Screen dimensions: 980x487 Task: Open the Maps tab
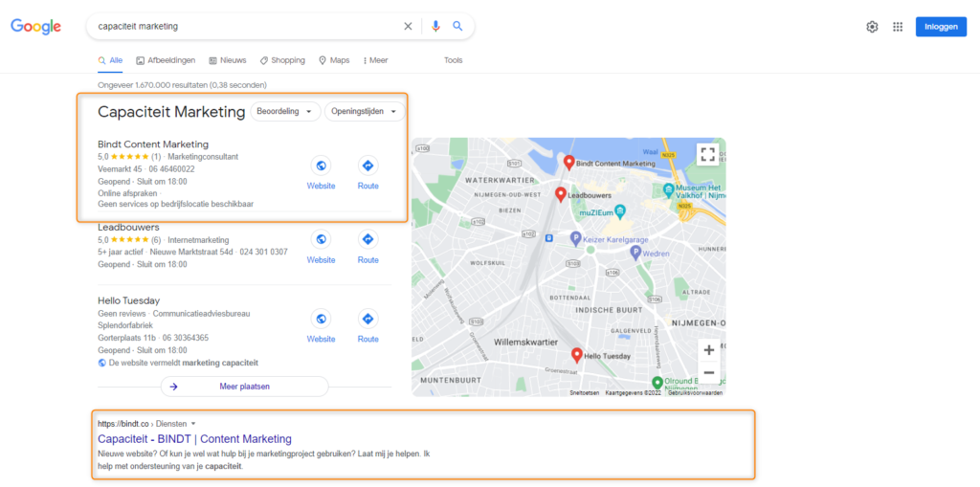pos(334,60)
